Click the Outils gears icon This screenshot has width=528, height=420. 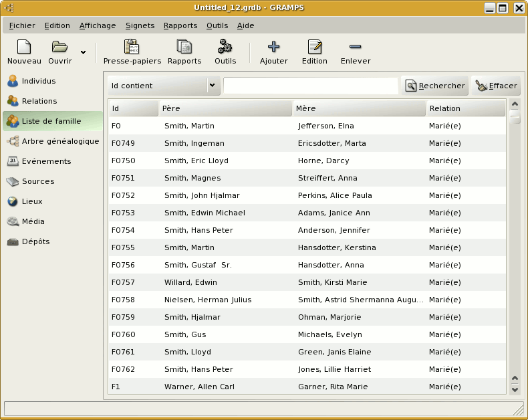point(225,47)
